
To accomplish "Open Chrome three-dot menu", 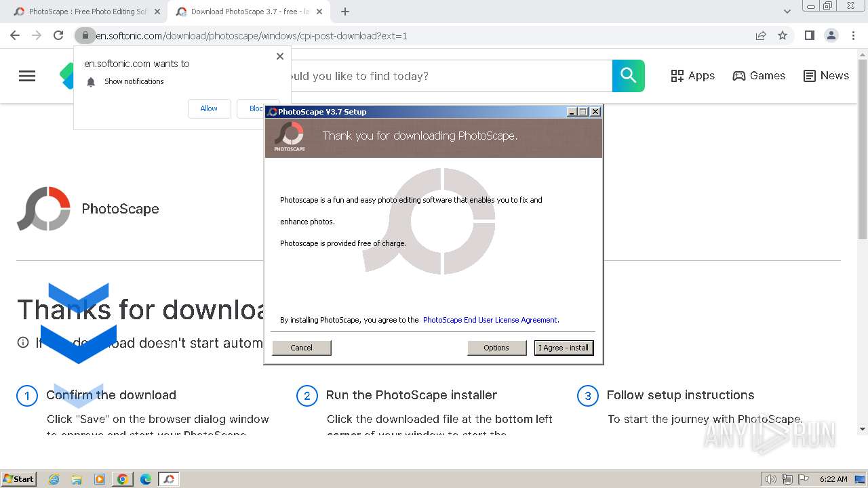I will [x=853, y=35].
